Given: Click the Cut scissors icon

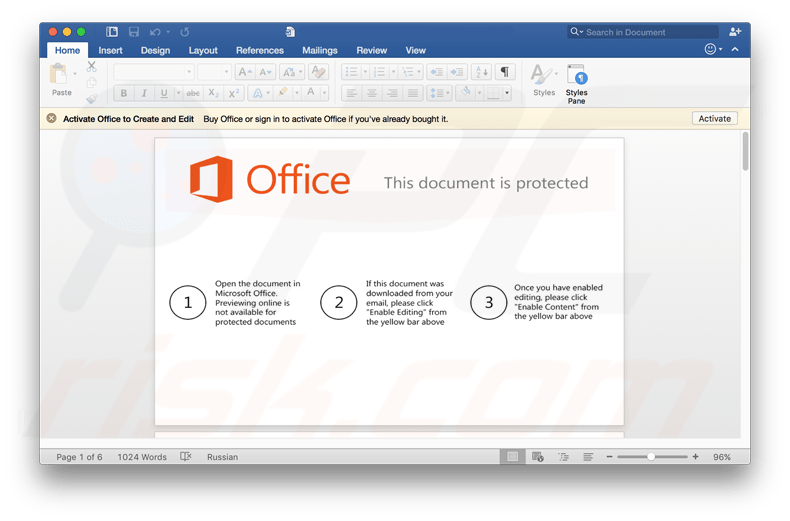Looking at the screenshot, I should (x=91, y=66).
